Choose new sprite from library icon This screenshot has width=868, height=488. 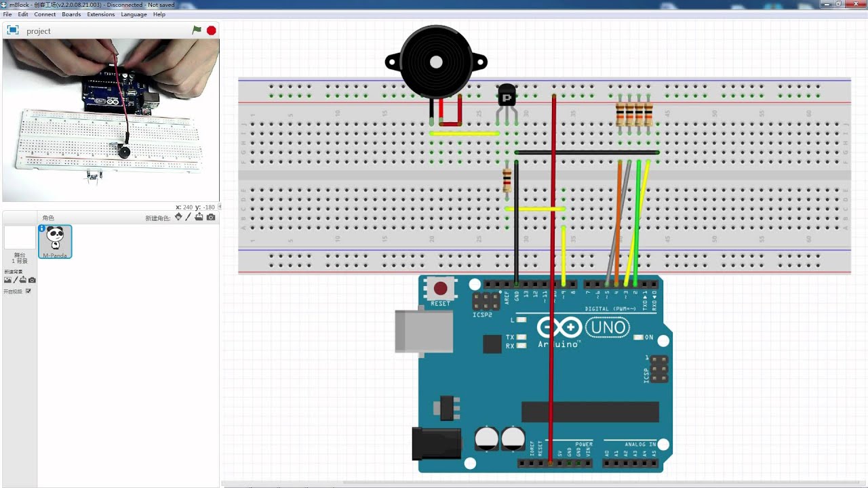pos(178,217)
